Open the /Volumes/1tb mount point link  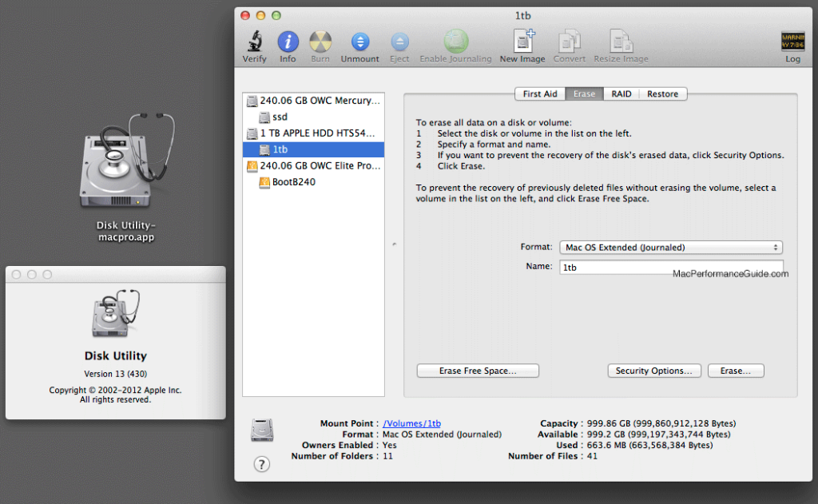(412, 423)
